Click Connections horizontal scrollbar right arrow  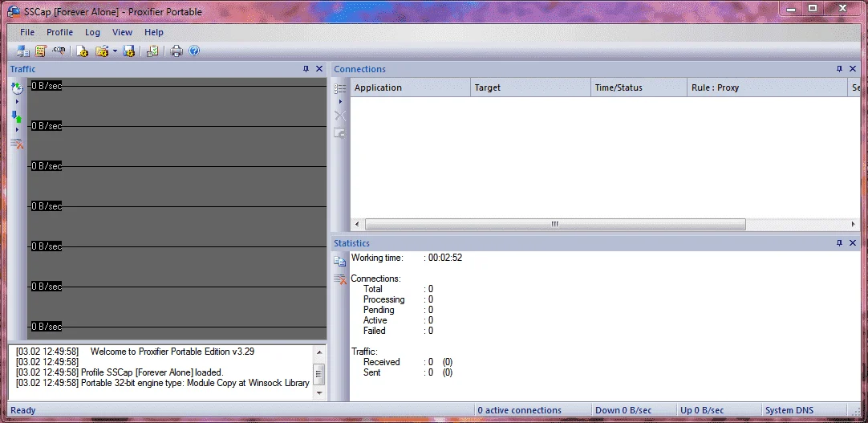click(x=853, y=224)
